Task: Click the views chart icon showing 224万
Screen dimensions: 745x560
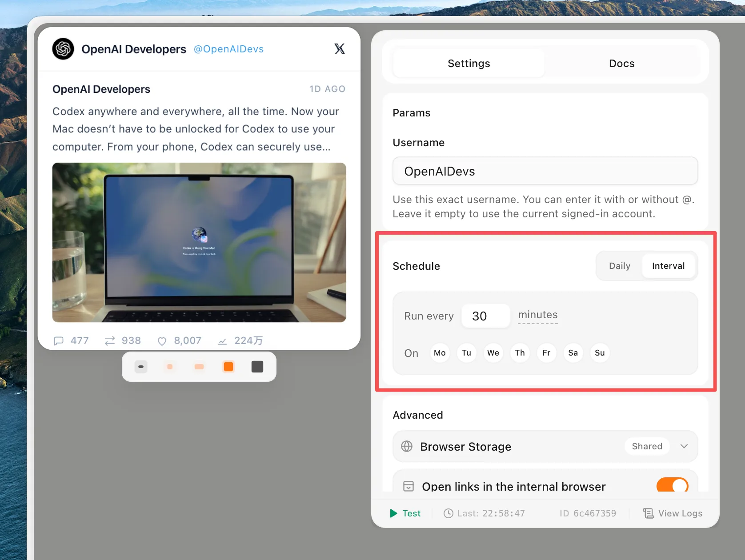Action: (222, 341)
